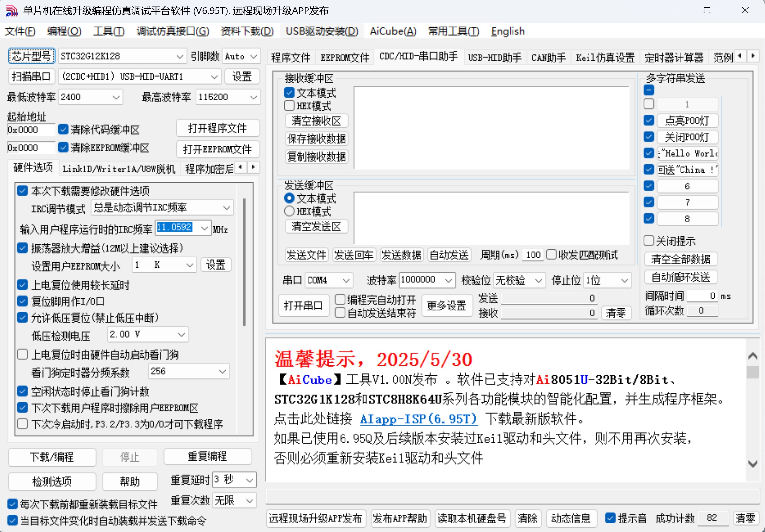Expand the IRC frequency 11.0592 dropdown
Viewport: 765px width, 532px height.
[205, 228]
